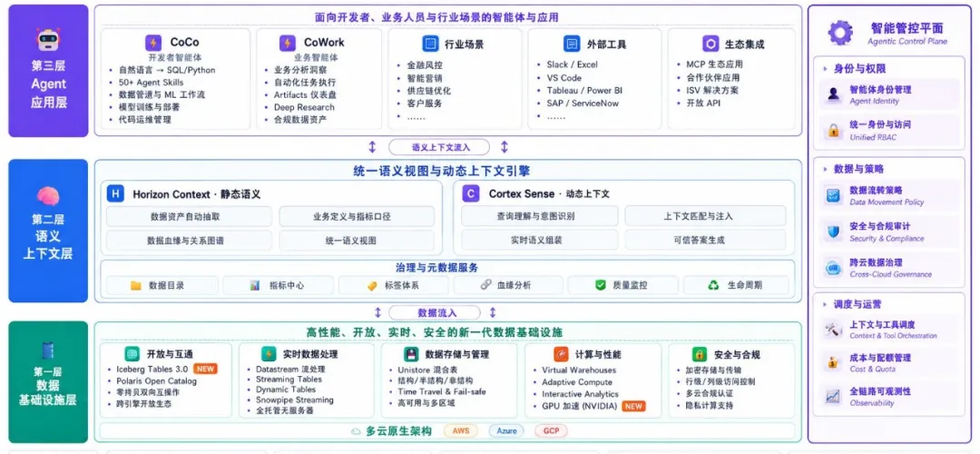Click the robot icon in 第三层 Agent应用层
Image resolution: width=980 pixels, height=454 pixels.
48,40
